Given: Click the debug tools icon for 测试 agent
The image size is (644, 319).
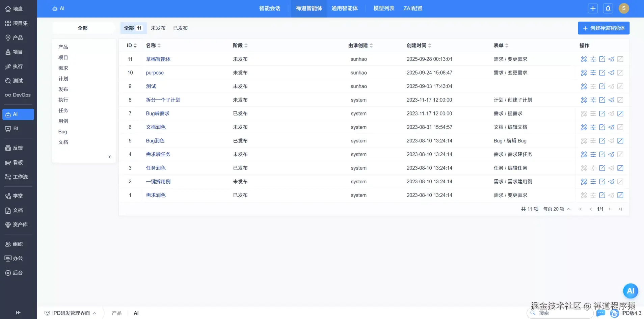Looking at the screenshot, I should (x=584, y=86).
